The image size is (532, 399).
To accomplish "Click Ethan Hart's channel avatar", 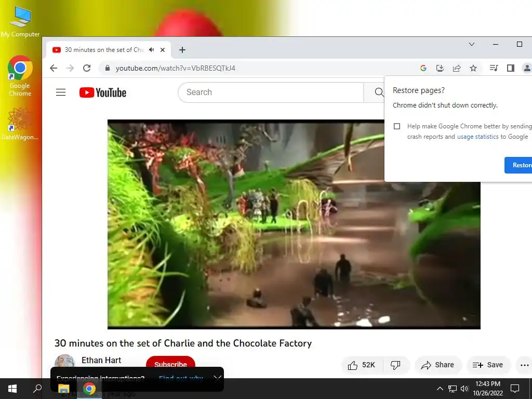I will point(65,362).
